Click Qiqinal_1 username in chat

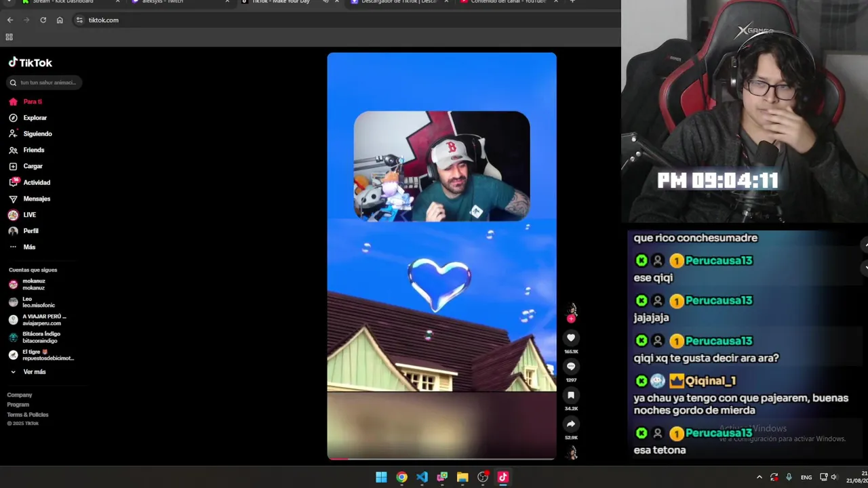pyautogui.click(x=710, y=381)
